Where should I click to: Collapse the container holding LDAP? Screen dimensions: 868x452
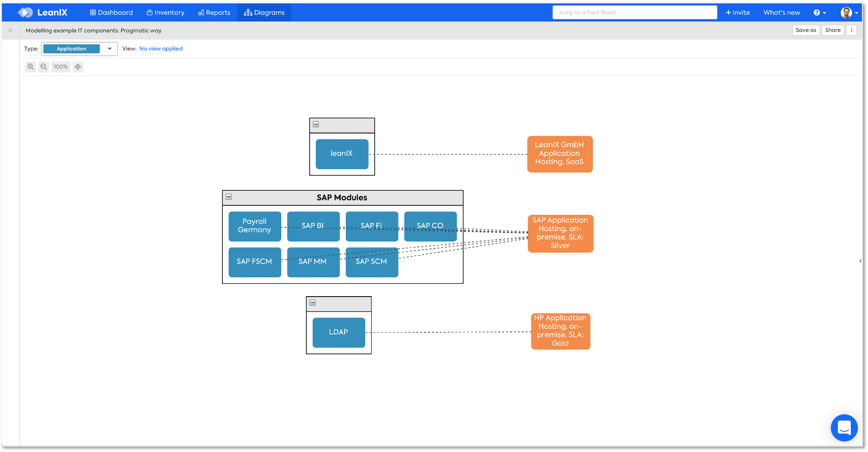tap(313, 303)
